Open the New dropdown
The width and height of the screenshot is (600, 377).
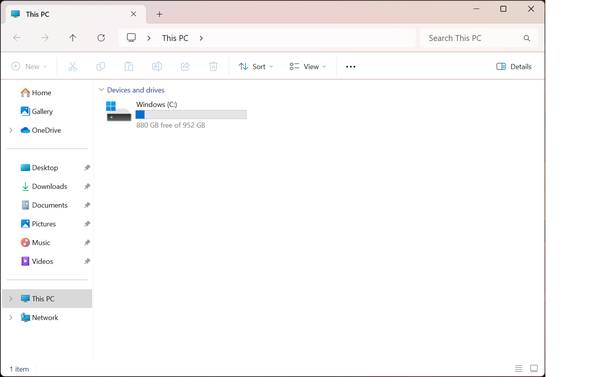point(29,66)
